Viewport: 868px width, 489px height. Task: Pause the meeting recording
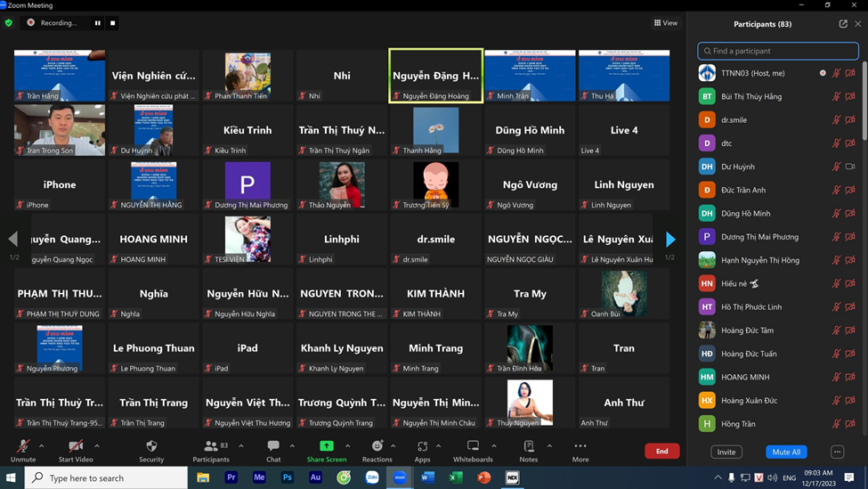tap(98, 23)
